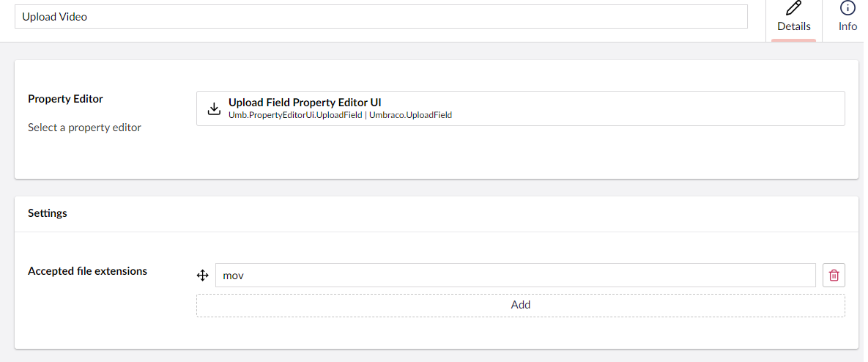868x362 pixels.
Task: Click the Accepted file extensions label
Action: 87,271
